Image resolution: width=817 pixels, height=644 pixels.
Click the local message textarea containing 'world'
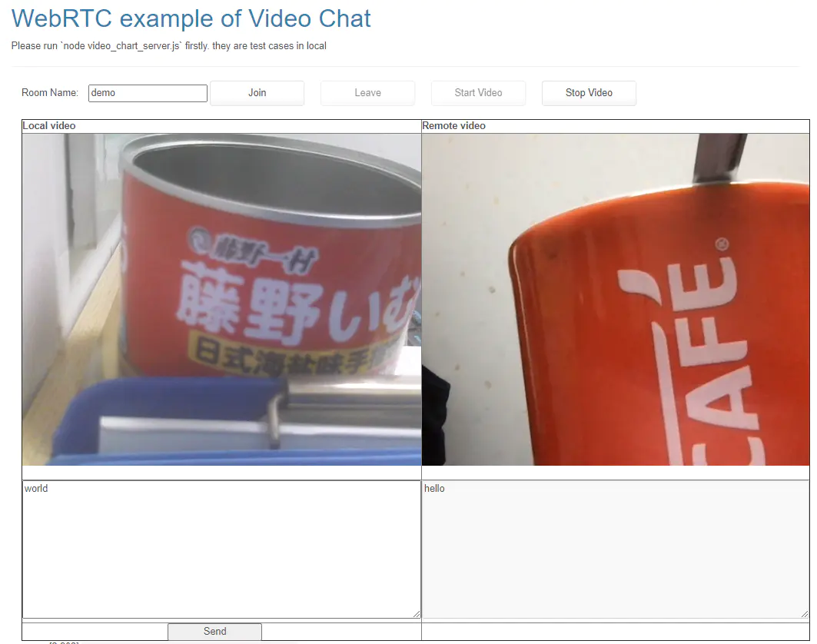pos(221,549)
